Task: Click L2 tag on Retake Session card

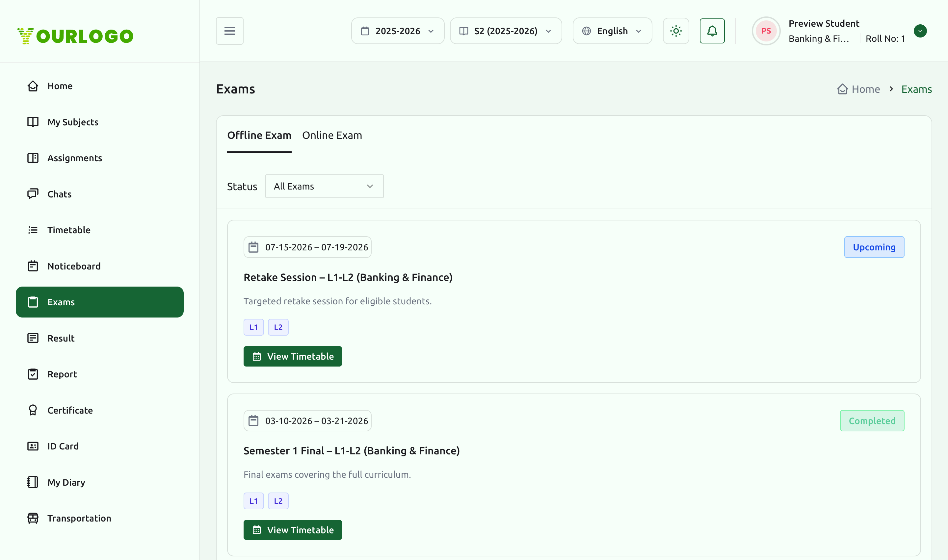Action: point(278,327)
